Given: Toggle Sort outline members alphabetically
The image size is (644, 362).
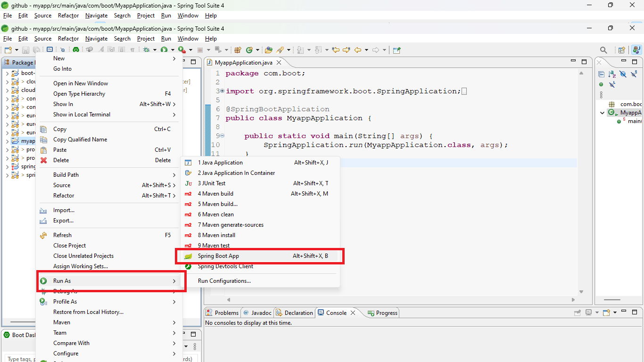Looking at the screenshot, I should 611,74.
